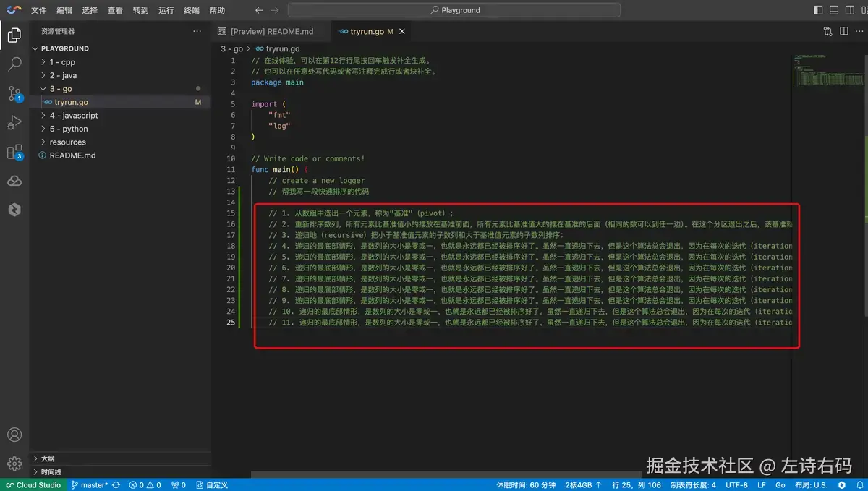Open the Extensions view icon
The height and width of the screenshot is (491, 868).
click(14, 152)
